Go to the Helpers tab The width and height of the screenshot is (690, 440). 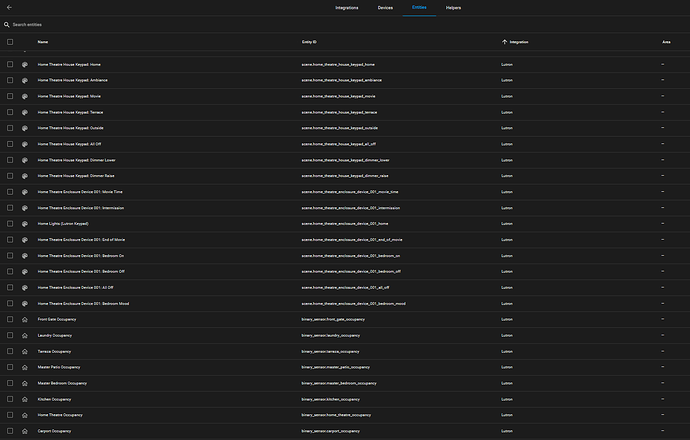click(x=453, y=7)
